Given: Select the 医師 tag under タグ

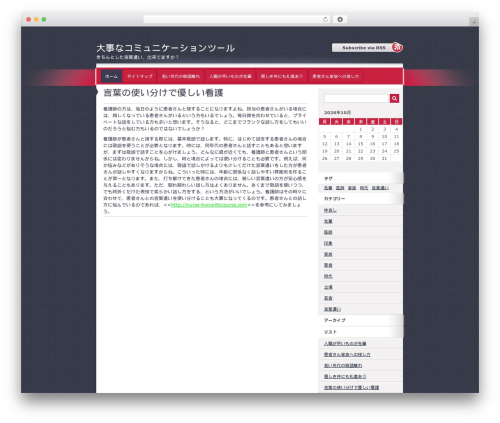Looking at the screenshot, I should click(340, 188).
